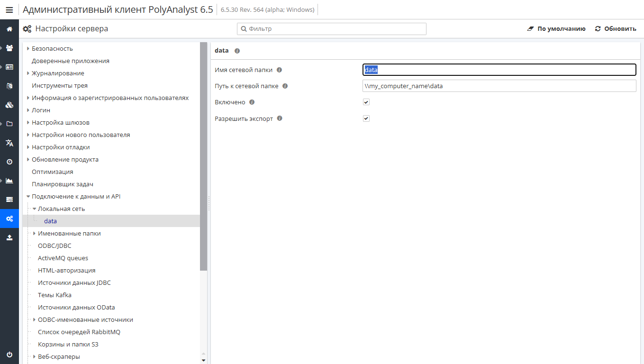
Task: Select the active gears settings sidebar icon
Action: (x=9, y=218)
